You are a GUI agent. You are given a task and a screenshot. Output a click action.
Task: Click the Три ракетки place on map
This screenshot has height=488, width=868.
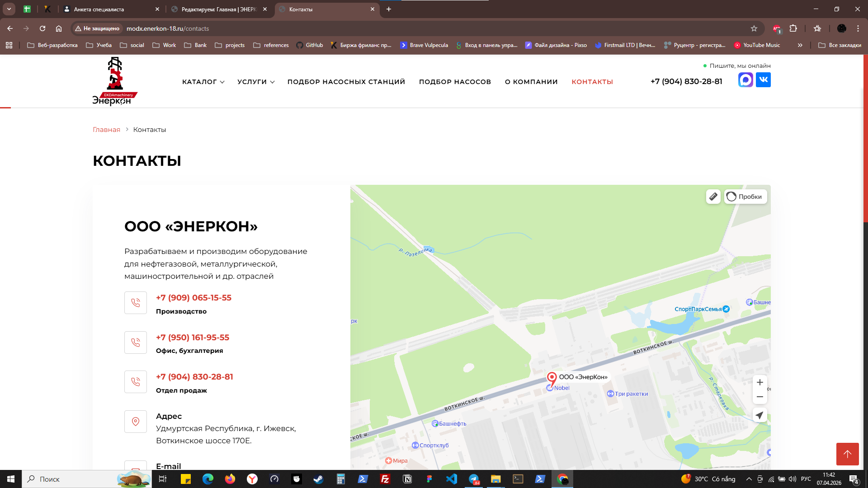[x=627, y=394]
